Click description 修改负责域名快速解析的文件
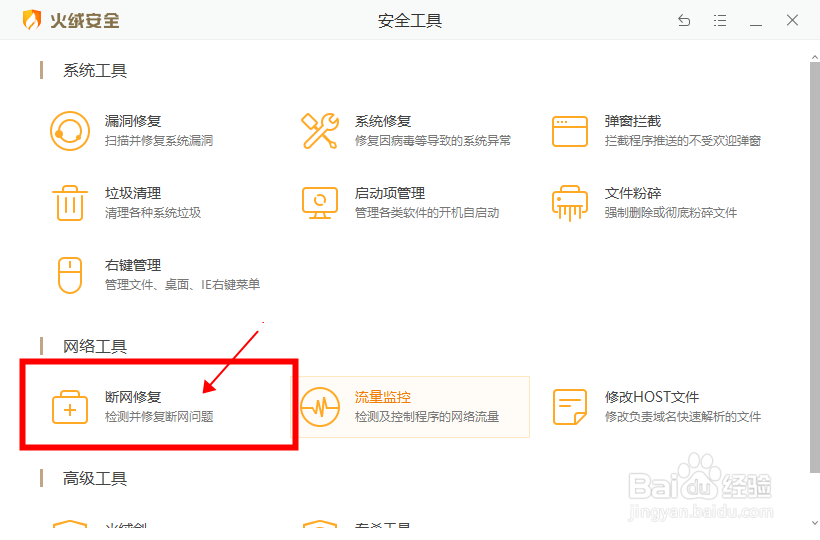The image size is (820, 540). [682, 417]
